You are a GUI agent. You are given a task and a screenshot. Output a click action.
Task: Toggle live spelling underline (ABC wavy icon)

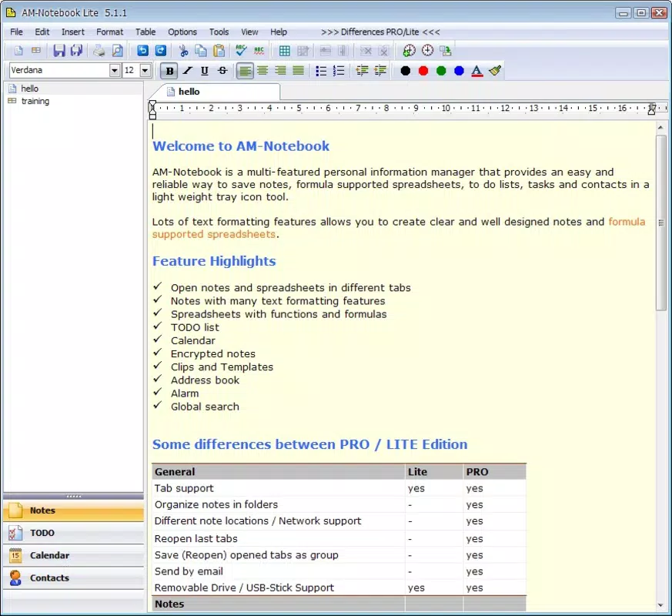[x=259, y=51]
